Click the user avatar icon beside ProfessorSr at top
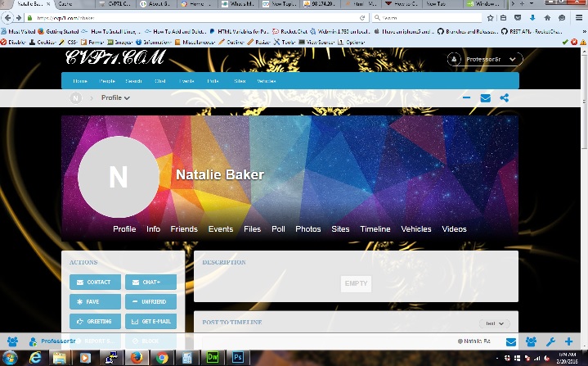This screenshot has height=366, width=588. point(454,59)
